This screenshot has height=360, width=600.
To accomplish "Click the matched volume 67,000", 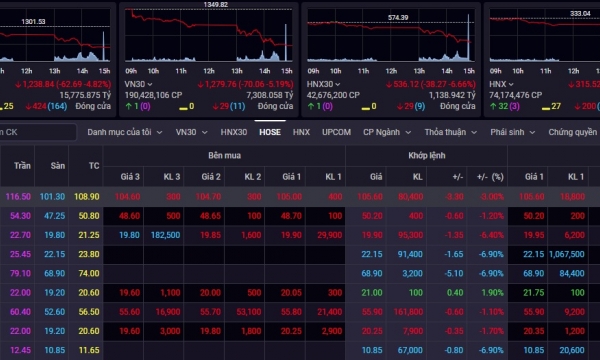I will (410, 350).
